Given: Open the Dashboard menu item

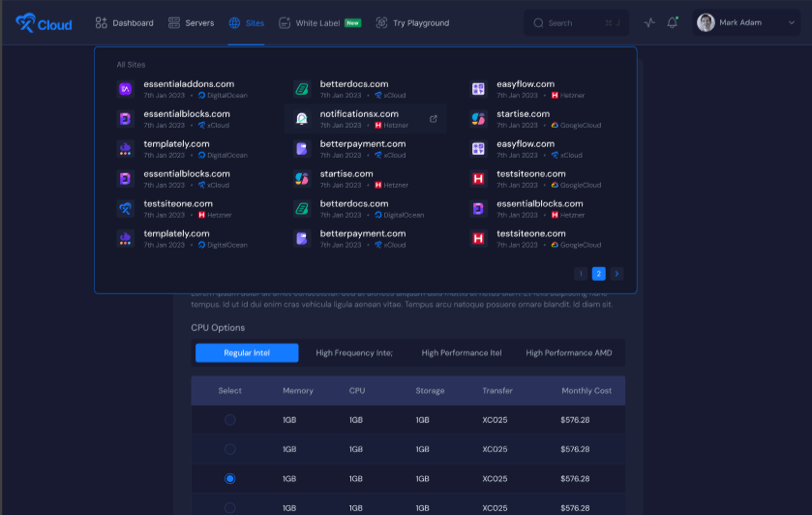Looking at the screenshot, I should [x=124, y=23].
